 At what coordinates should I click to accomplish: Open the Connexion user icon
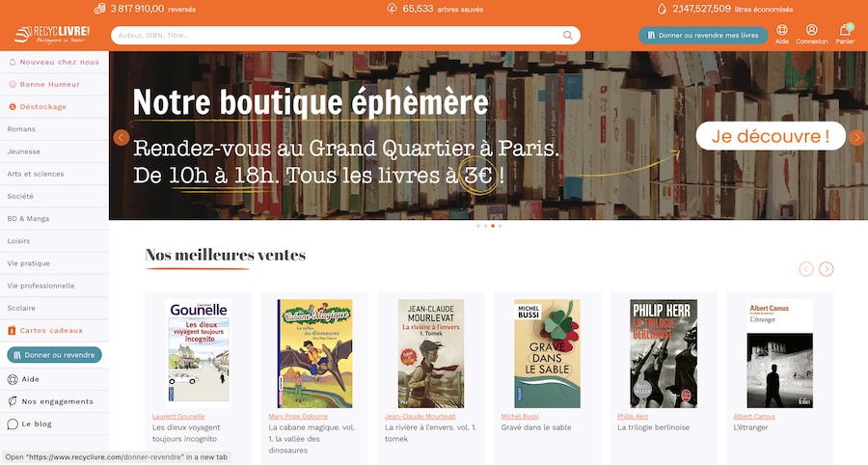click(811, 30)
